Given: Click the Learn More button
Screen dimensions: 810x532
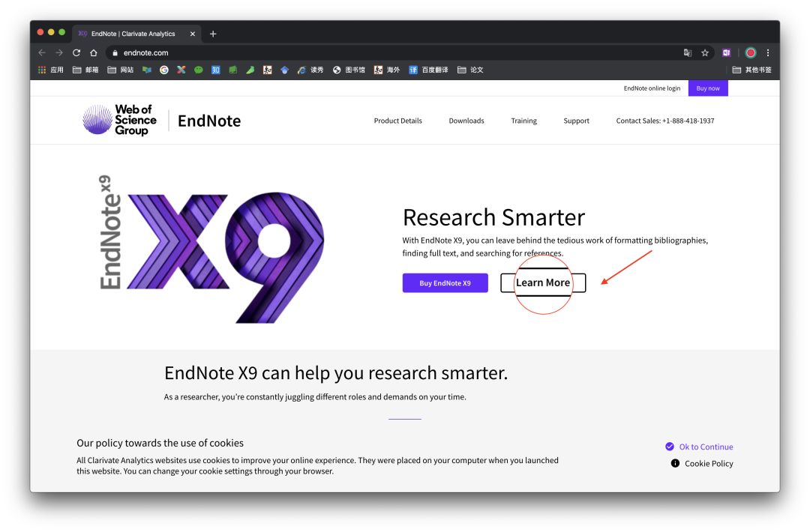Looking at the screenshot, I should (543, 282).
